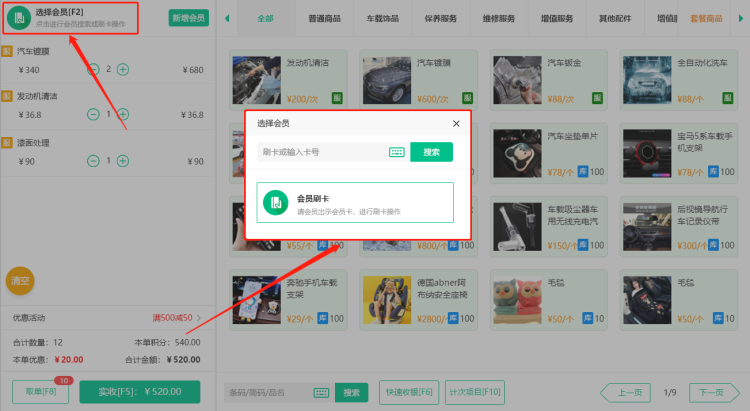This screenshot has height=411, width=750.
Task: Click the 新增会员 button
Action: pyautogui.click(x=188, y=18)
